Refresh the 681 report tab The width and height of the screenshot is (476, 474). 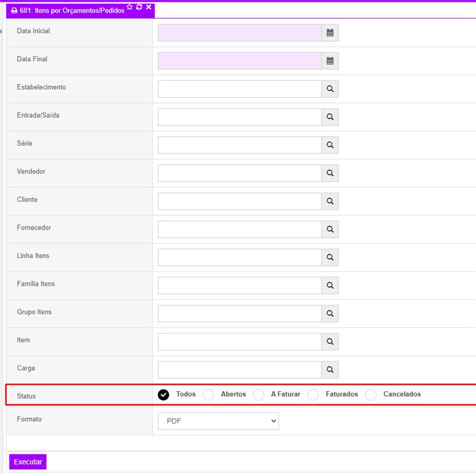[139, 7]
